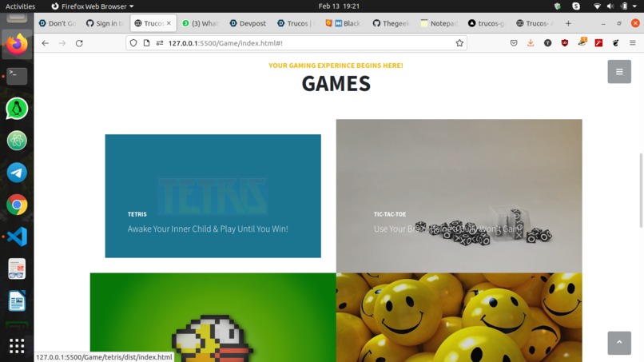Viewport: 644px width, 362px height.
Task: Open the Firefox downloads panel
Action: coord(531,42)
